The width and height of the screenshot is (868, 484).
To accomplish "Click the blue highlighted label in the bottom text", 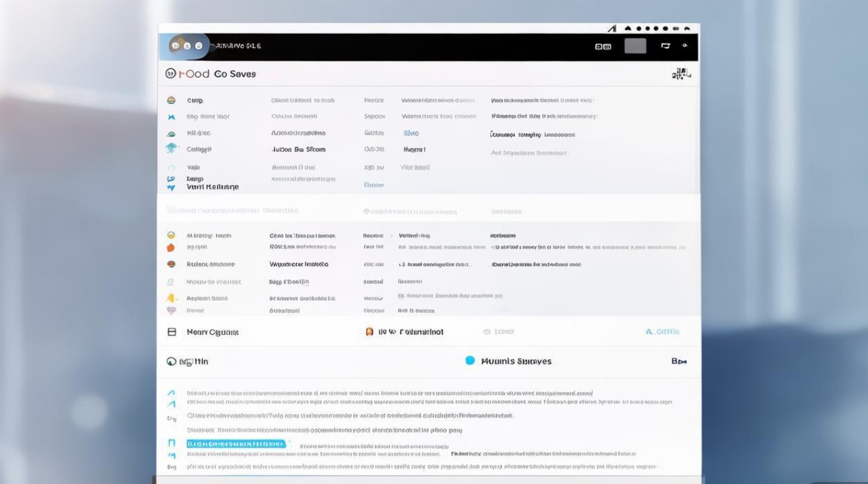I will (x=236, y=444).
